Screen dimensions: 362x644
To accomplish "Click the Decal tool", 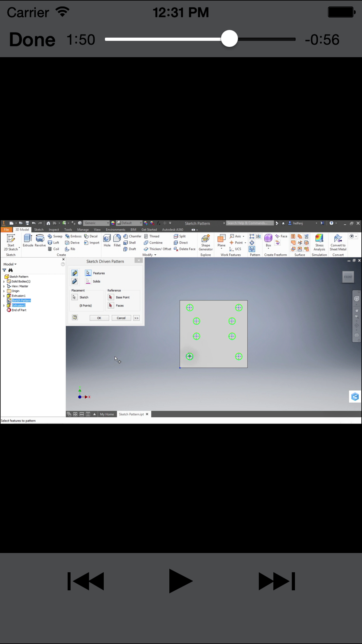I will pyautogui.click(x=91, y=236).
